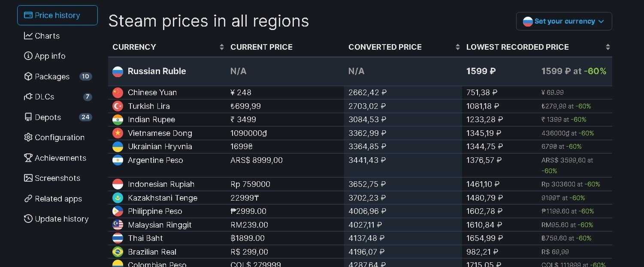Select the Price history tab
644x267 pixels.
tap(57, 15)
